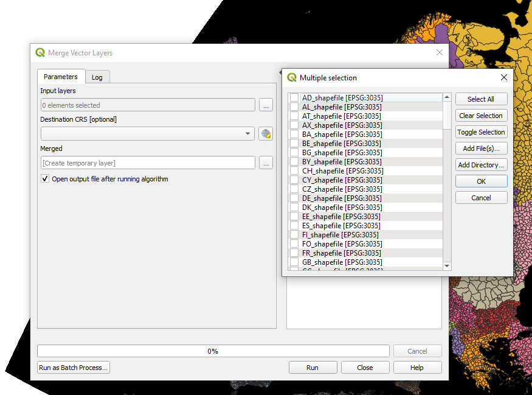The height and width of the screenshot is (395, 532).
Task: Check the AD_shapefile layer checkbox
Action: 294,98
